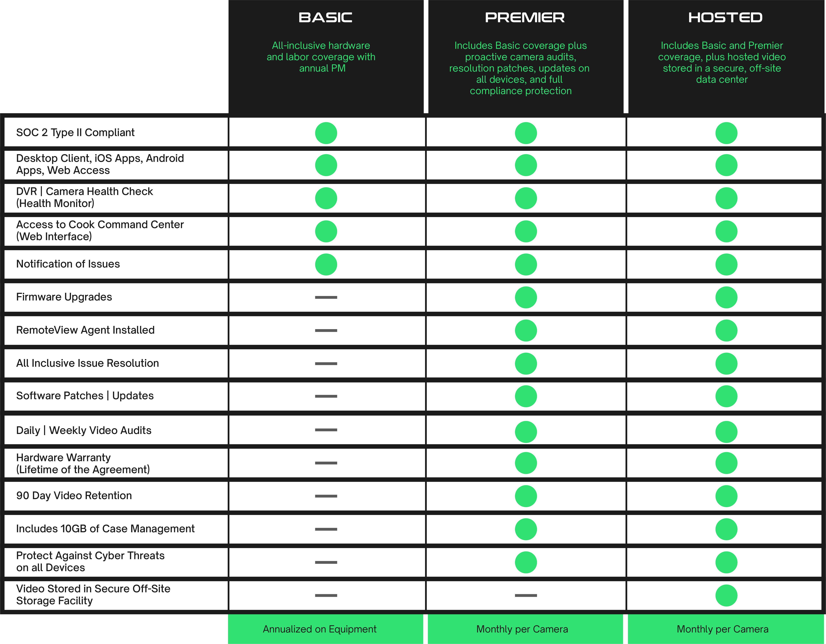Select the PREMIER plan heading
The width and height of the screenshot is (826, 644).
click(x=525, y=17)
